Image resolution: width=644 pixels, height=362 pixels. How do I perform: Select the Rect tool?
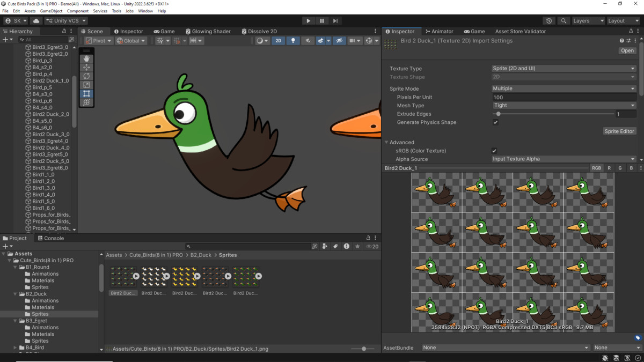[x=86, y=93]
